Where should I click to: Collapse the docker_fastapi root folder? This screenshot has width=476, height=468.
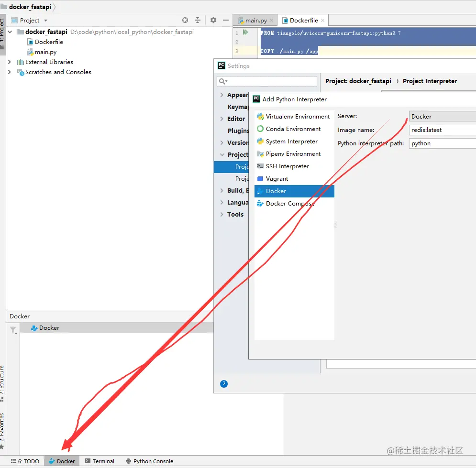(10, 32)
